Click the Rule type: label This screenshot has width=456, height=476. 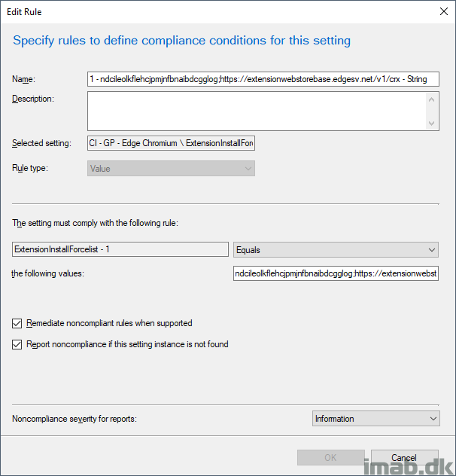pyautogui.click(x=30, y=168)
